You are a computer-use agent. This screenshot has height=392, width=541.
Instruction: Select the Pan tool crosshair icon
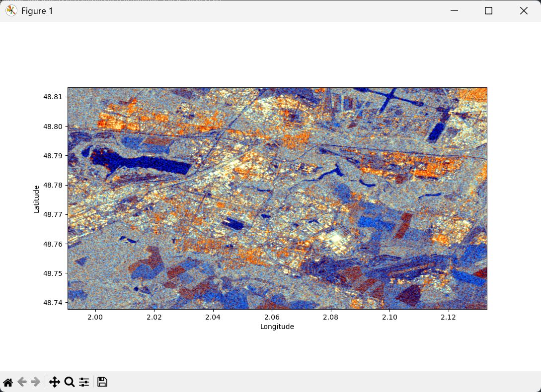pos(55,382)
